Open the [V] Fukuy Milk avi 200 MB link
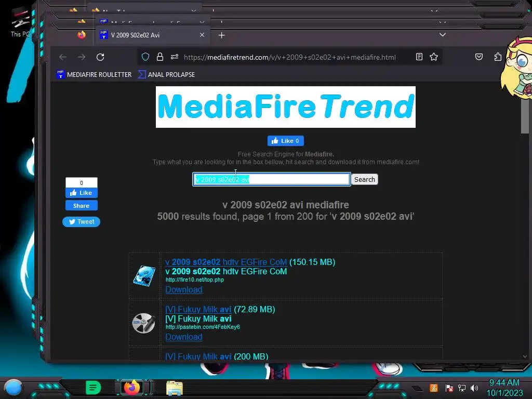Image resolution: width=532 pixels, height=399 pixels. (x=198, y=356)
